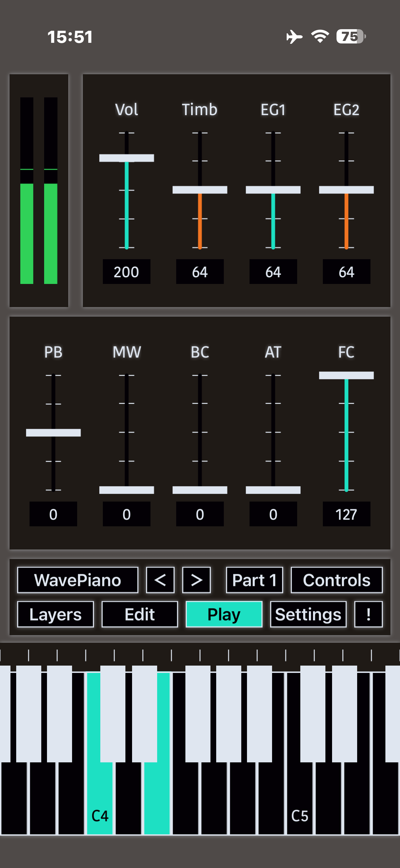Open the Settings tab

[x=308, y=614]
